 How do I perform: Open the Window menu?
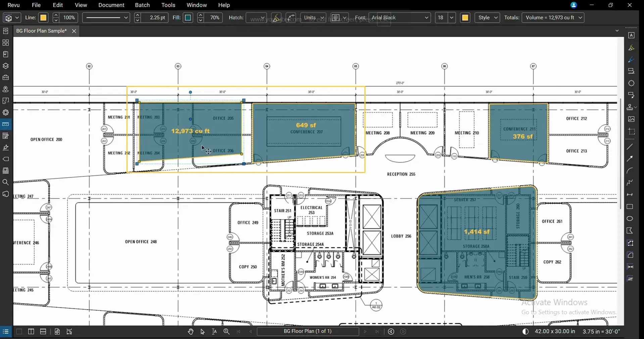click(x=197, y=5)
